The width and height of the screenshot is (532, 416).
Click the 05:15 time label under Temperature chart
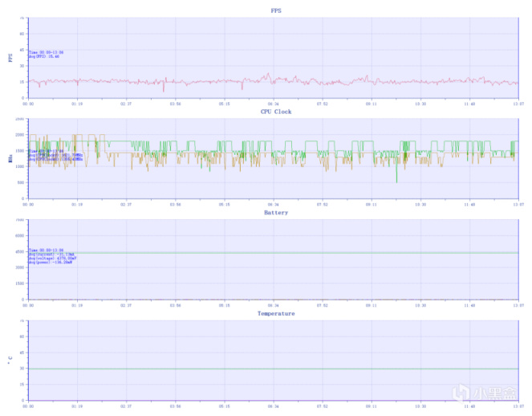(x=224, y=406)
